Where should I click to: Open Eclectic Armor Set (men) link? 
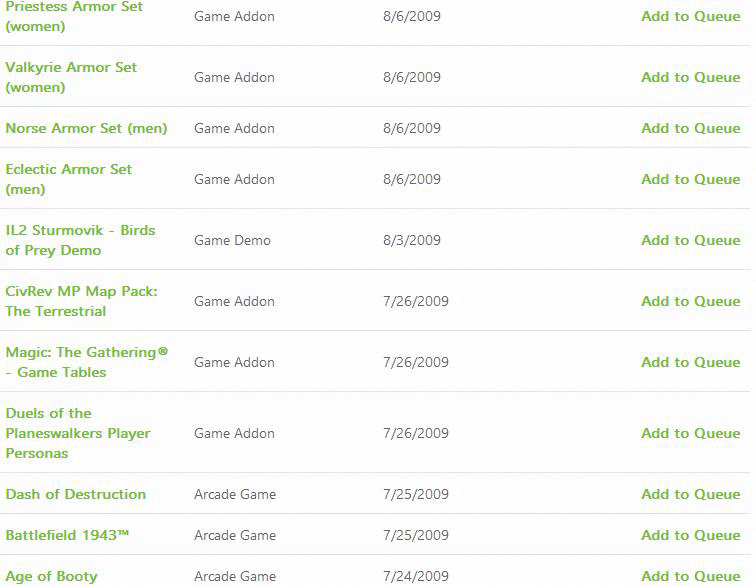(68, 179)
